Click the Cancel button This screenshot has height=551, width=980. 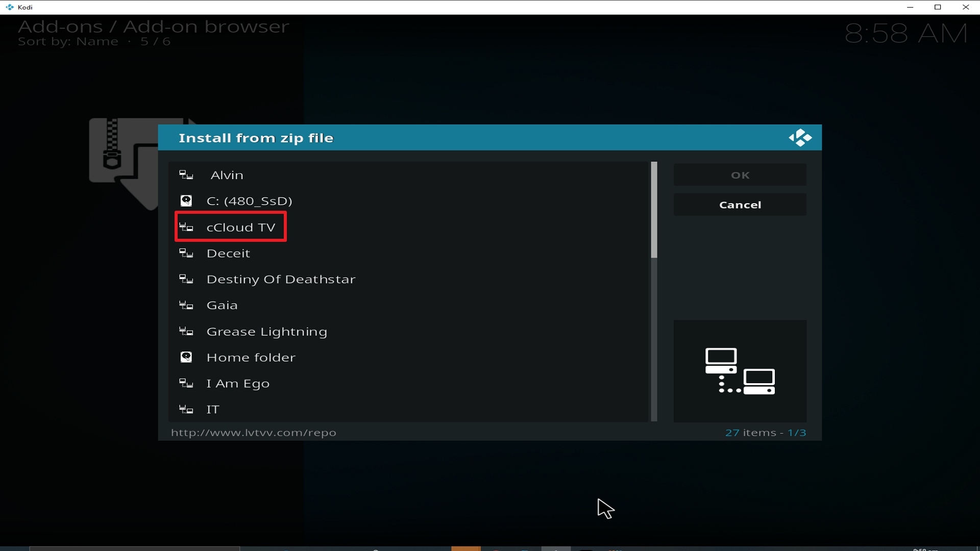tap(740, 205)
